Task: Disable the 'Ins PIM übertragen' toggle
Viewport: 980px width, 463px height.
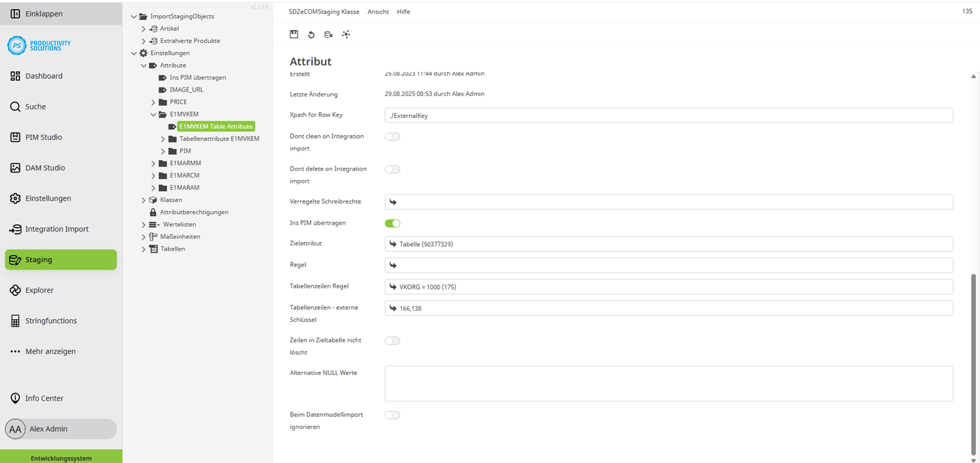Action: [x=392, y=222]
